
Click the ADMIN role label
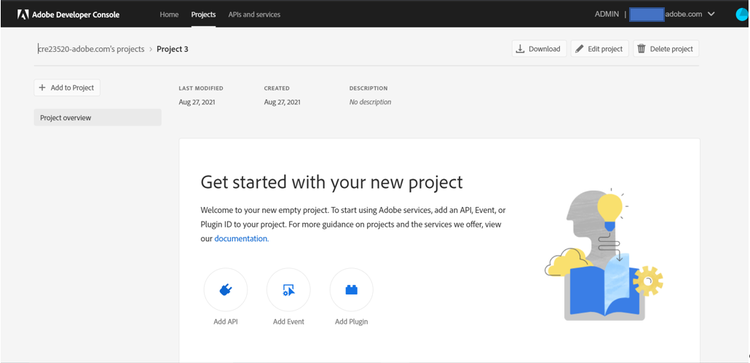[607, 14]
